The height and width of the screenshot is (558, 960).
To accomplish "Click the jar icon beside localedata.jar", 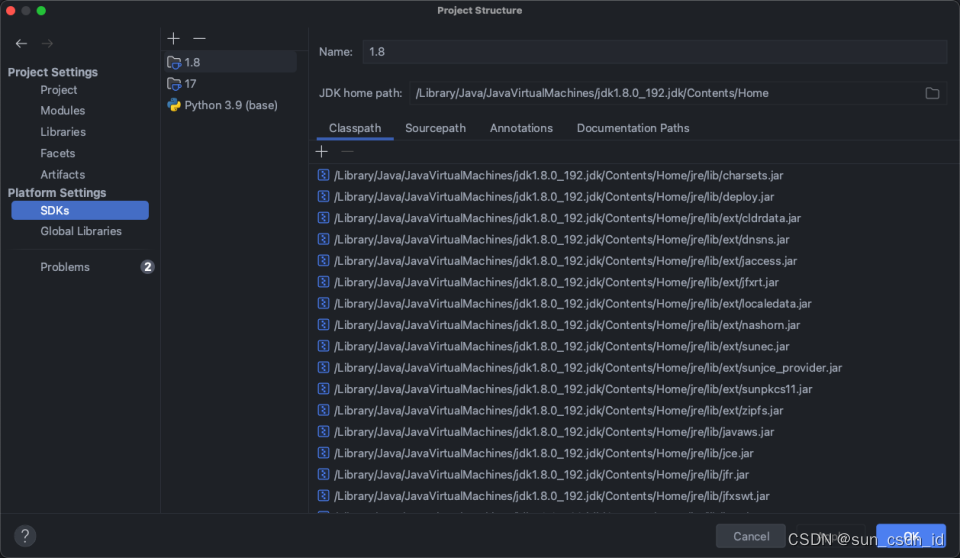I will (323, 304).
